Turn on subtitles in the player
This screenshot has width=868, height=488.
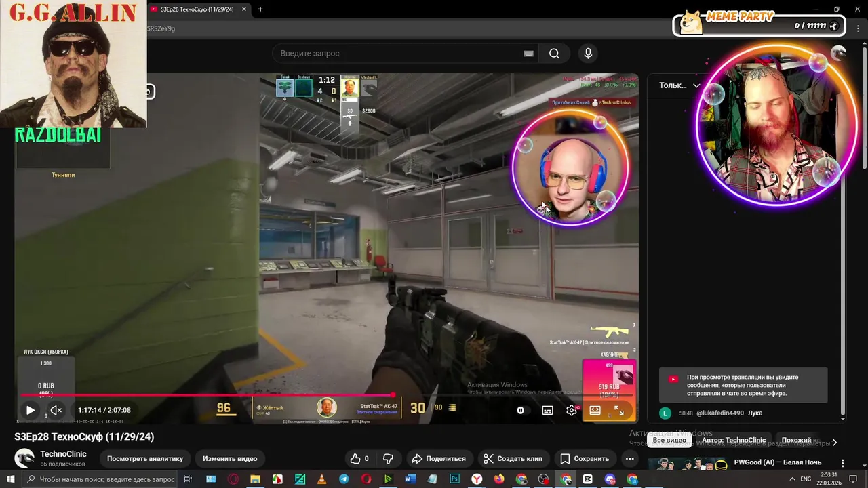[547, 410]
